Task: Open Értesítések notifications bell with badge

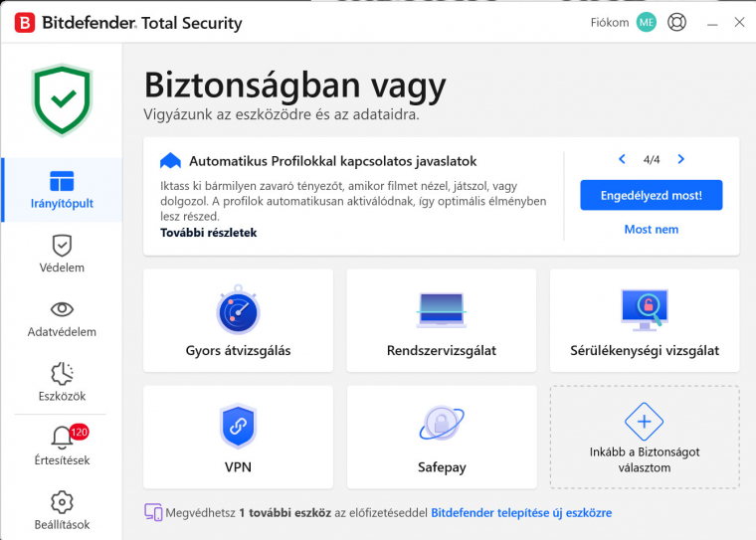Action: pos(62,447)
